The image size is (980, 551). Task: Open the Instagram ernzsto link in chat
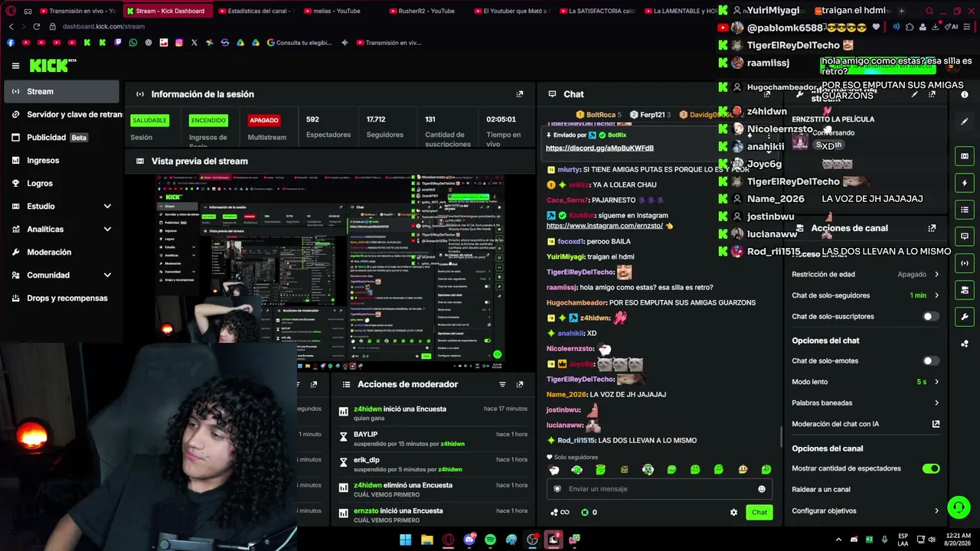[x=604, y=226]
